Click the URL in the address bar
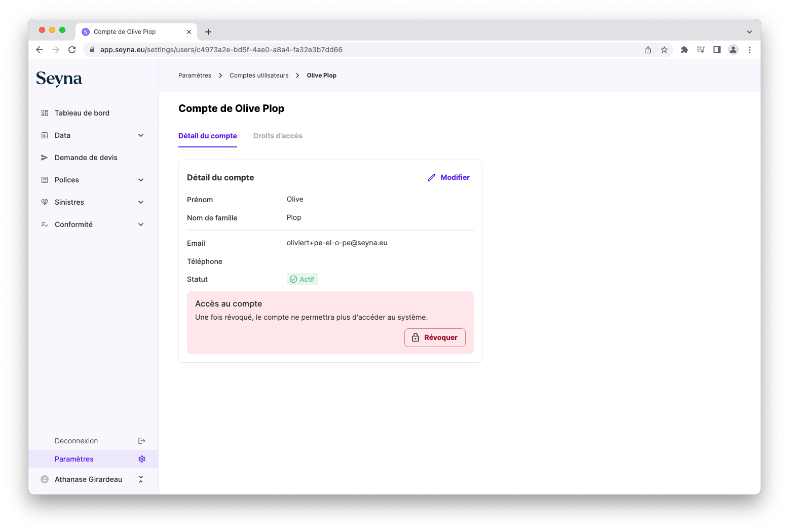This screenshot has height=532, width=789. [221, 50]
